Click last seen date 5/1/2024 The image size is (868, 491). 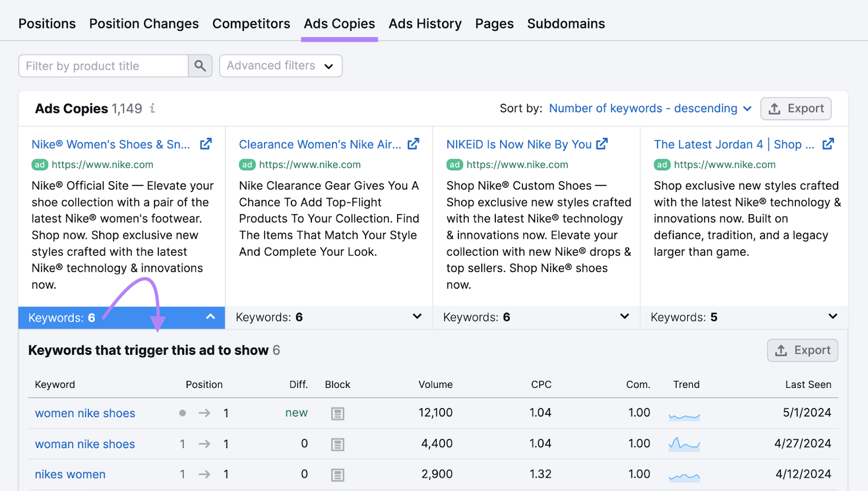(x=807, y=413)
